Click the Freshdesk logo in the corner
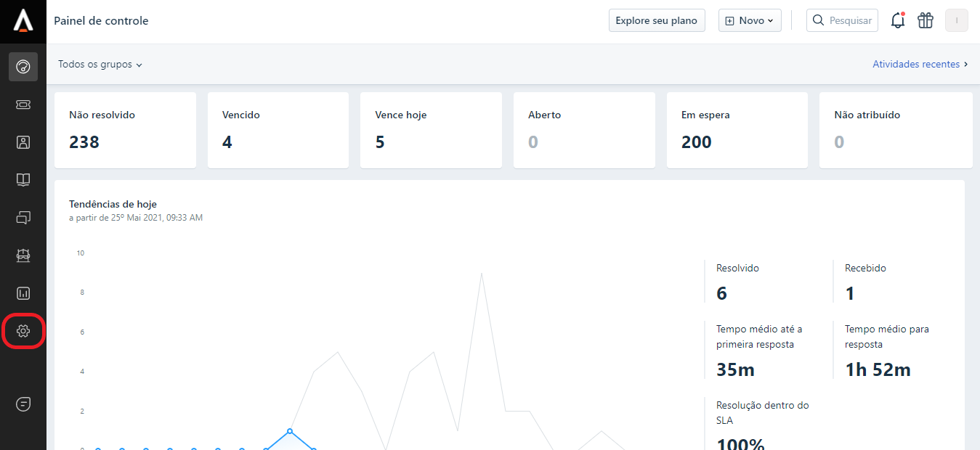This screenshot has height=450, width=980. coord(23,20)
